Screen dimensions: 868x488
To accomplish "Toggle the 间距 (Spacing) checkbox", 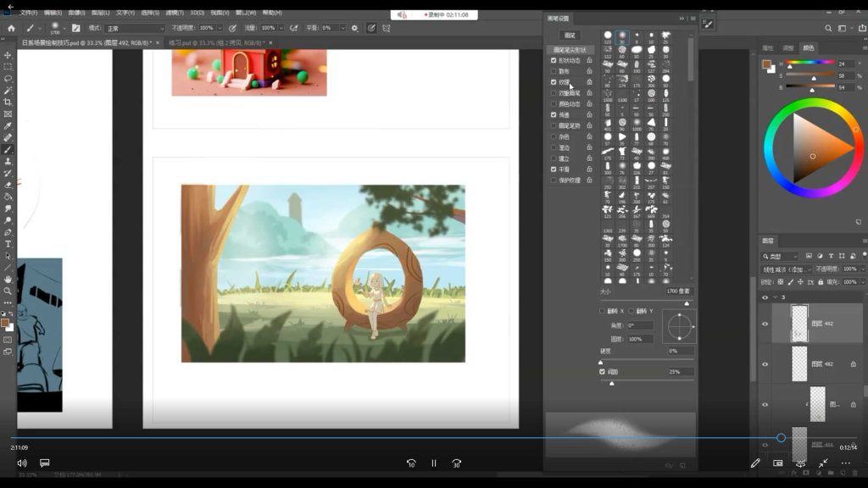I will pyautogui.click(x=603, y=372).
